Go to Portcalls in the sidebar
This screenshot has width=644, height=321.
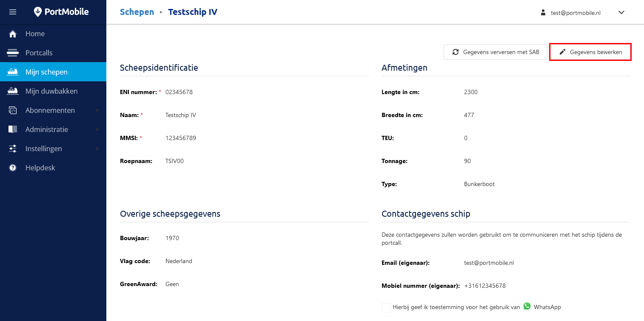pos(39,53)
